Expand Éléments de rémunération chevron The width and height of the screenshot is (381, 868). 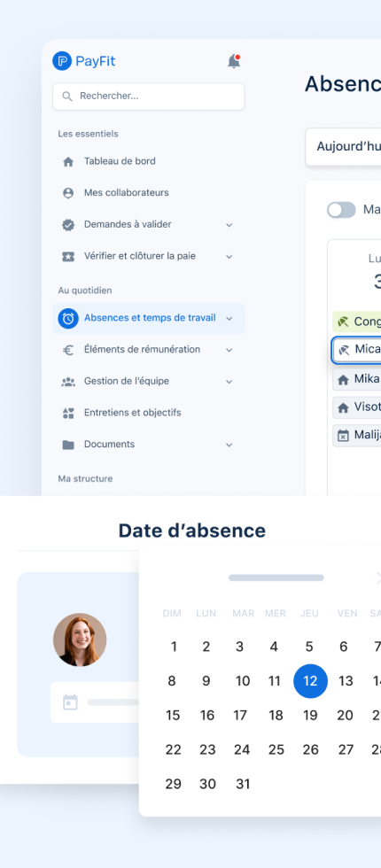point(229,350)
